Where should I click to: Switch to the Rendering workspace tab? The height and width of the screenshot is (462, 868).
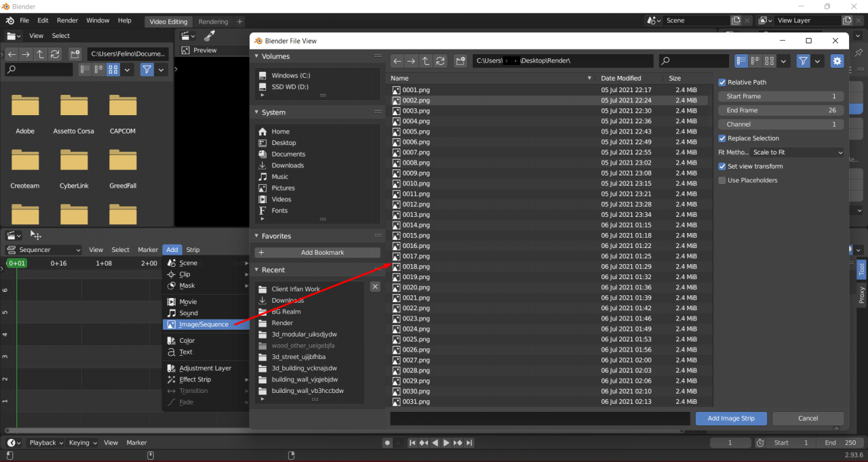pos(213,22)
